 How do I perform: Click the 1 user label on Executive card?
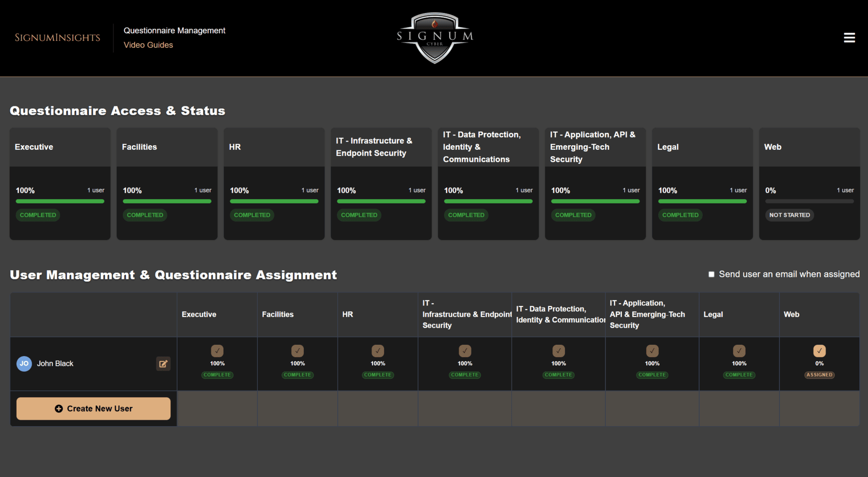96,190
